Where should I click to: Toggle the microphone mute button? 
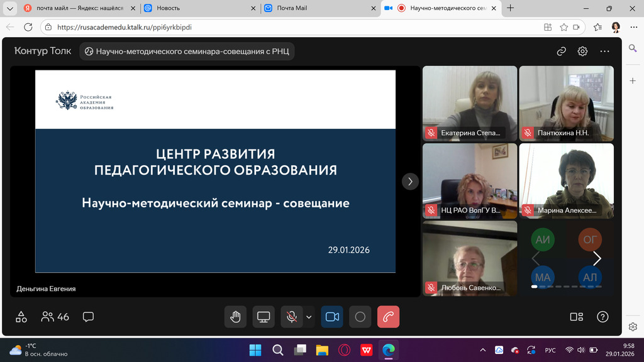click(291, 317)
